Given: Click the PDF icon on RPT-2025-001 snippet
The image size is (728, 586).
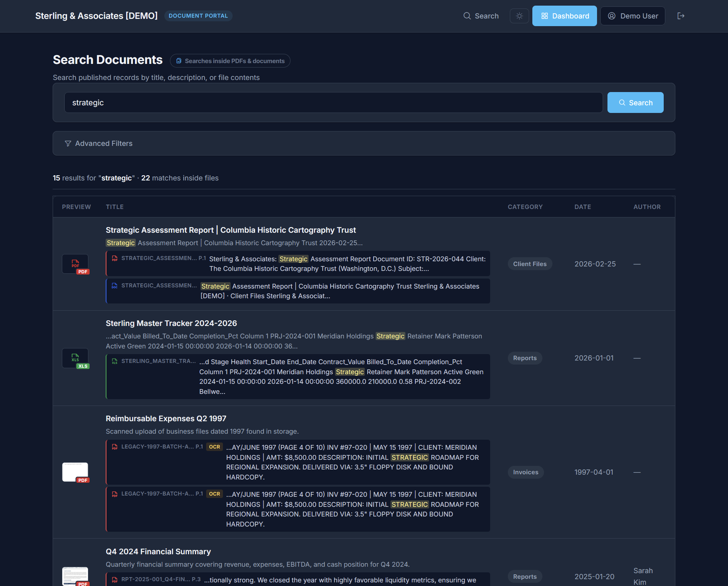Looking at the screenshot, I should pos(115,580).
